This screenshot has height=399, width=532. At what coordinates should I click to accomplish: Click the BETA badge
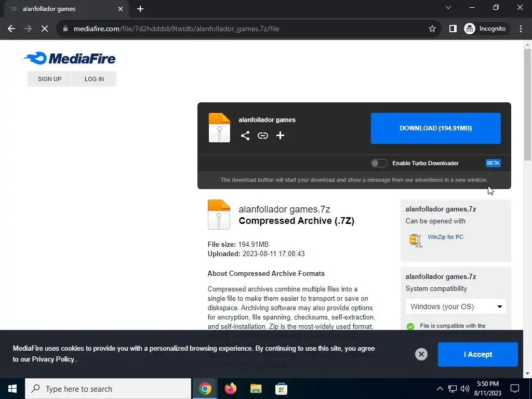[x=493, y=163]
